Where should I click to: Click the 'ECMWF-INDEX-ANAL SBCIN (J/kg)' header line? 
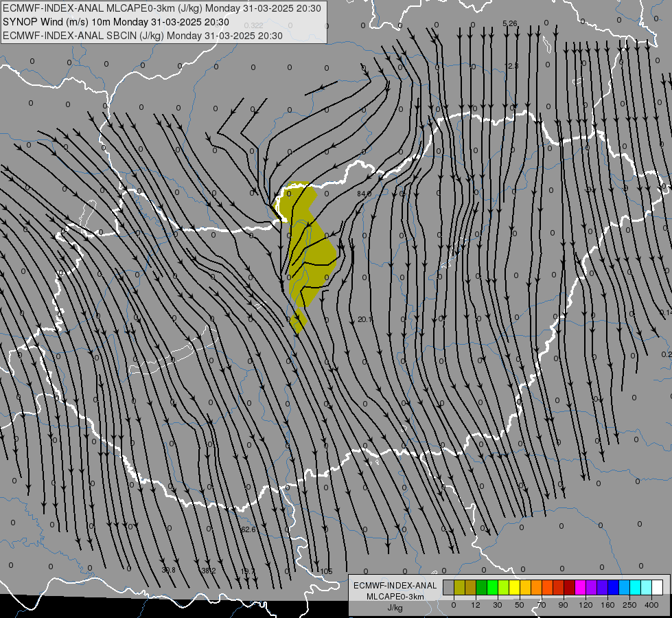[143, 36]
